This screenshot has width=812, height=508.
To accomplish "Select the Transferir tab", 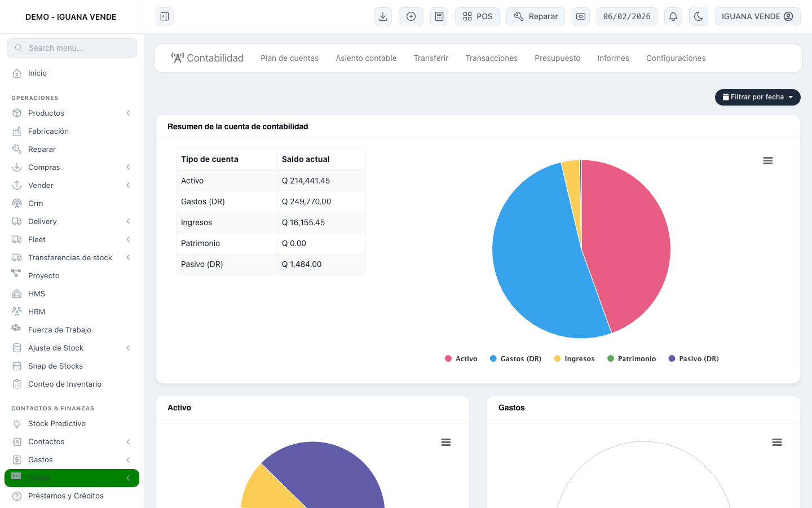I will click(431, 58).
